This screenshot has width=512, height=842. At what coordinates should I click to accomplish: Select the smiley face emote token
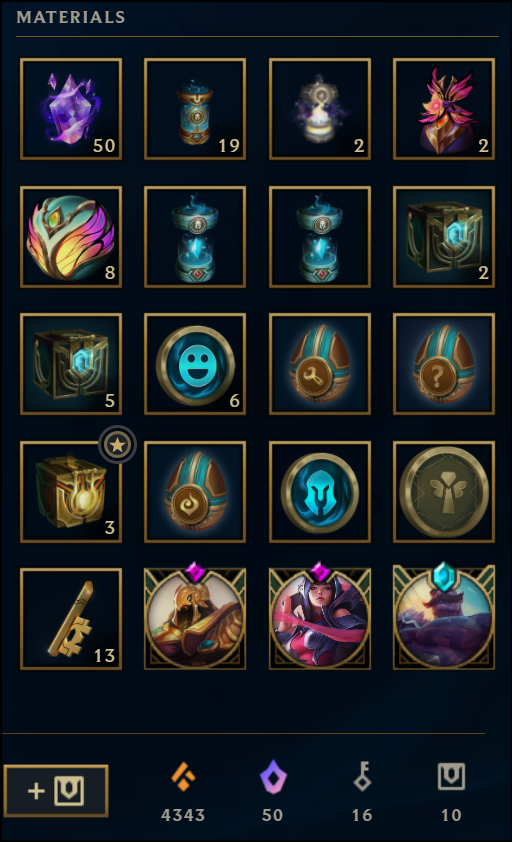pos(195,364)
